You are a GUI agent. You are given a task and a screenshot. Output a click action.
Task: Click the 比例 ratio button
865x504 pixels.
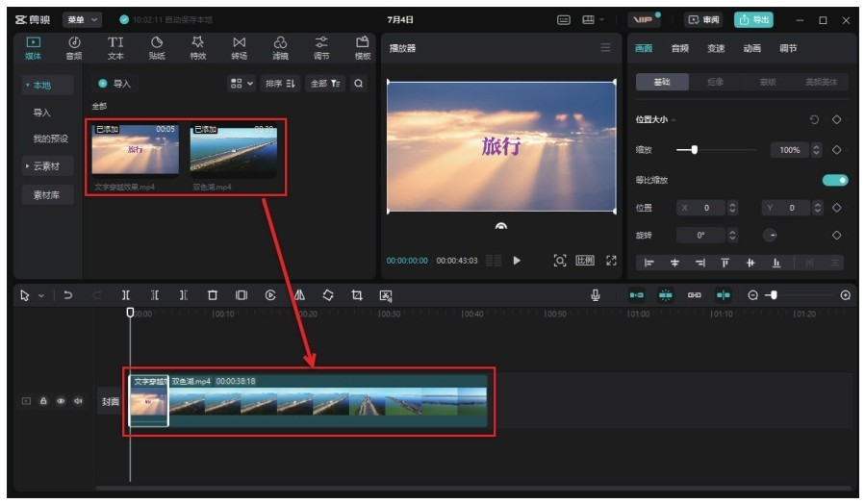click(585, 261)
